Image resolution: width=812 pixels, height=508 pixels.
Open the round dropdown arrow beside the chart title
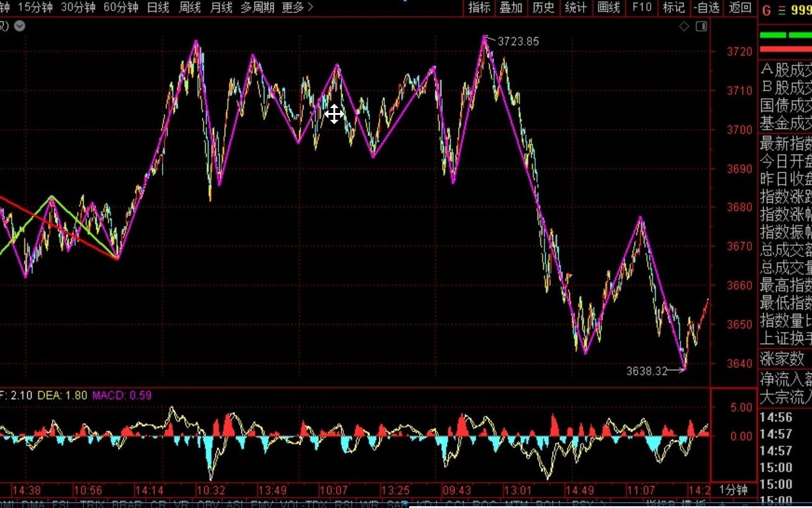[x=19, y=25]
